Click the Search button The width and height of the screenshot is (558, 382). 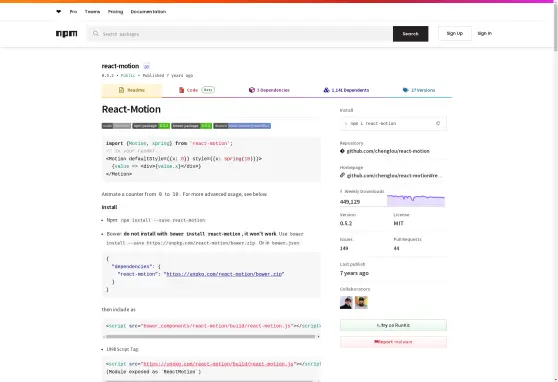(411, 34)
